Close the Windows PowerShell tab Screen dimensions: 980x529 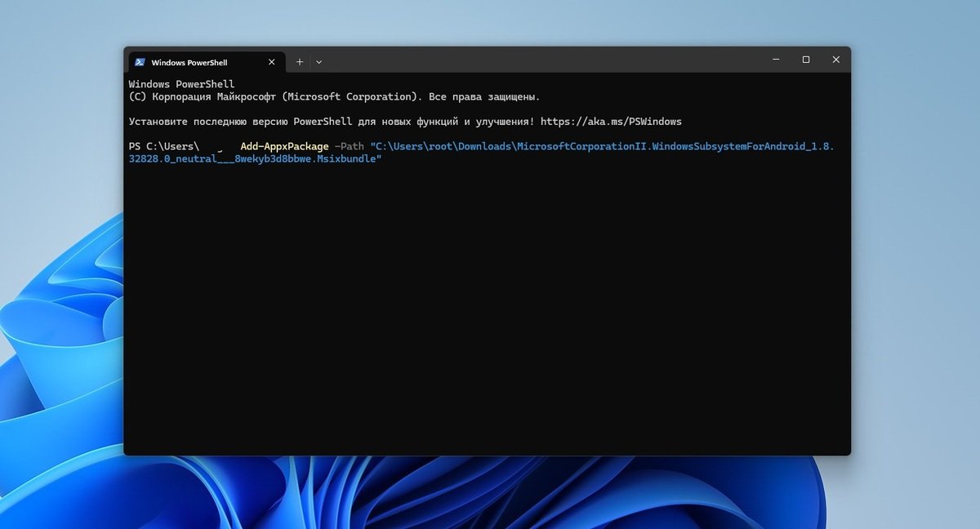274,62
